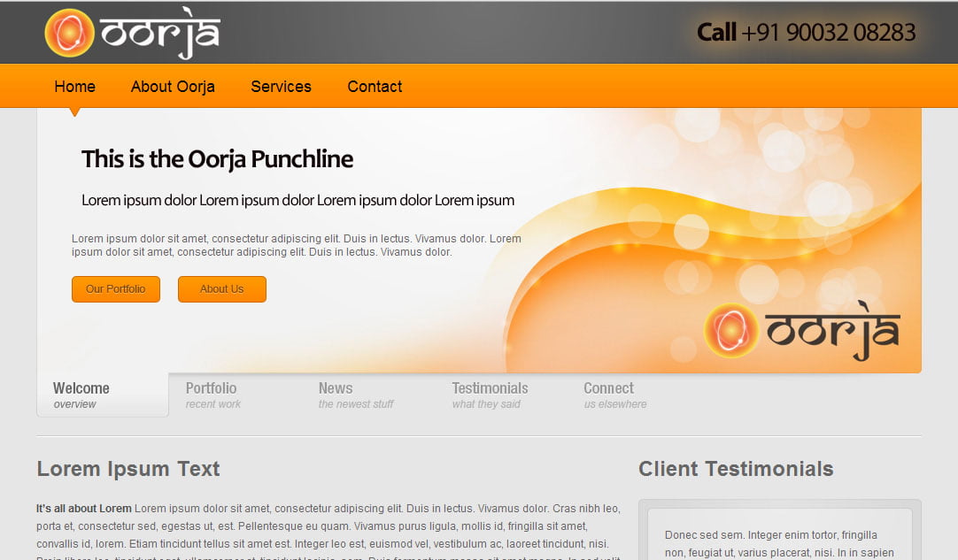The height and width of the screenshot is (560, 958).
Task: Click the orange Oorja emblem icon top left
Action: pyautogui.click(x=69, y=31)
